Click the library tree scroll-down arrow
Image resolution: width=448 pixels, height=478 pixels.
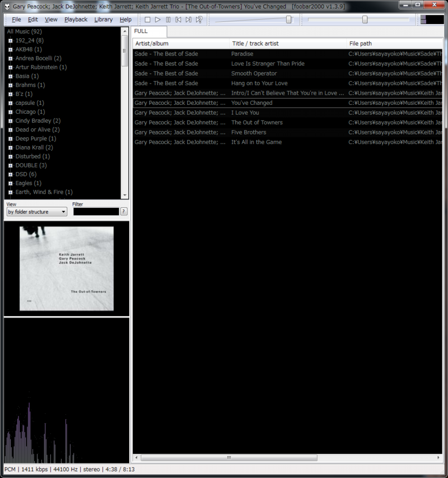coord(124,195)
